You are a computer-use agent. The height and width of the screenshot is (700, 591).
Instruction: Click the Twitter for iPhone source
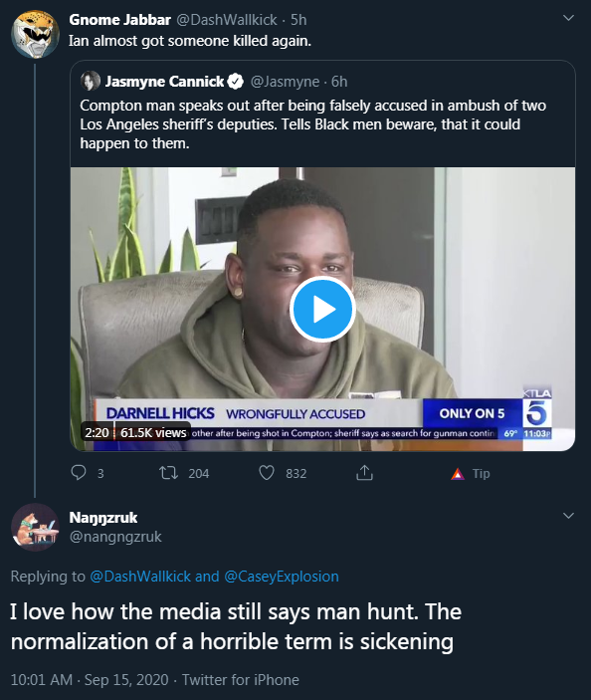click(241, 679)
